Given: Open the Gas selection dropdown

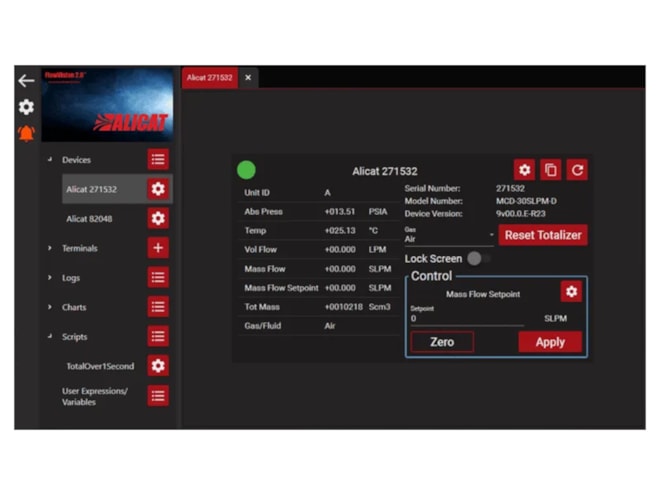Looking at the screenshot, I should 448,236.
